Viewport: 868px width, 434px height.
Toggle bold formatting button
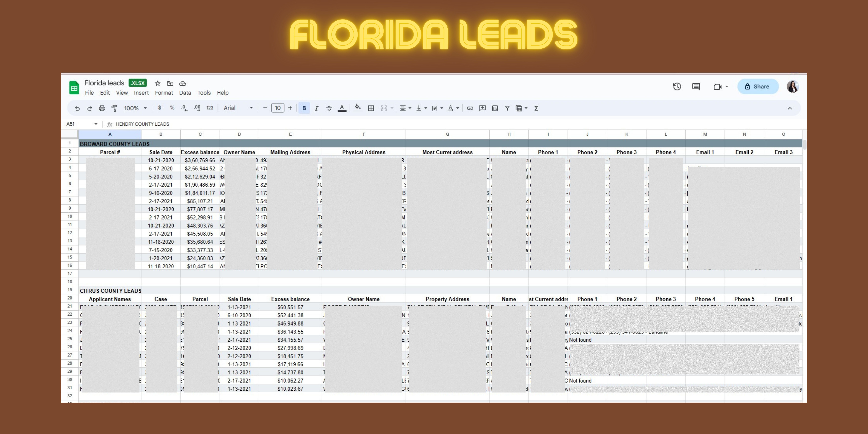click(304, 108)
